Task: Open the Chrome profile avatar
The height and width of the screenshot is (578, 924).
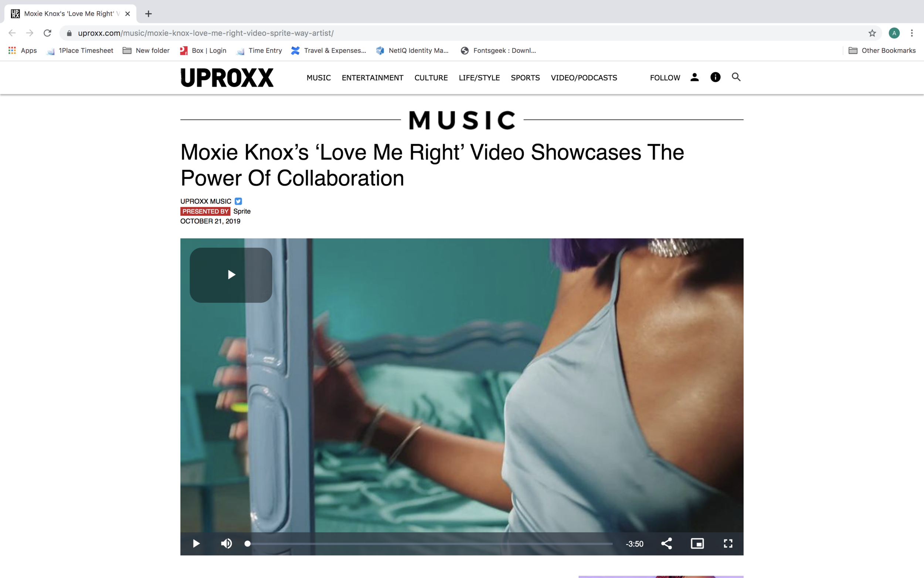Action: (x=894, y=33)
